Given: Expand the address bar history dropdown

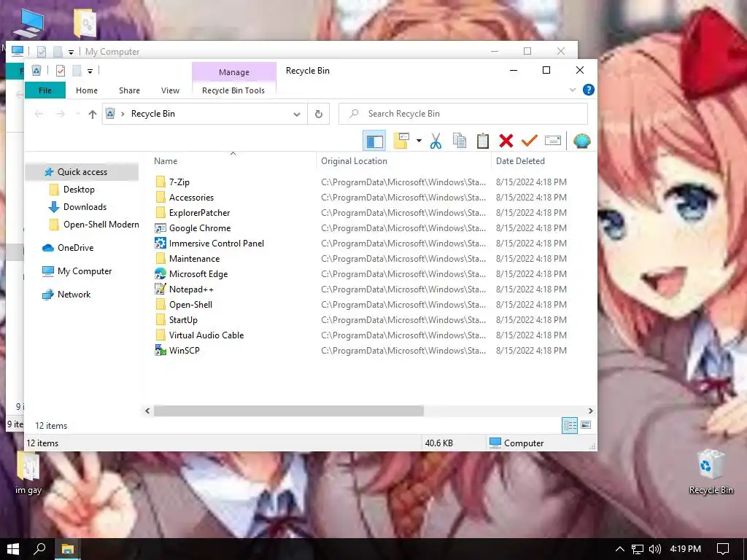Looking at the screenshot, I should pyautogui.click(x=297, y=114).
